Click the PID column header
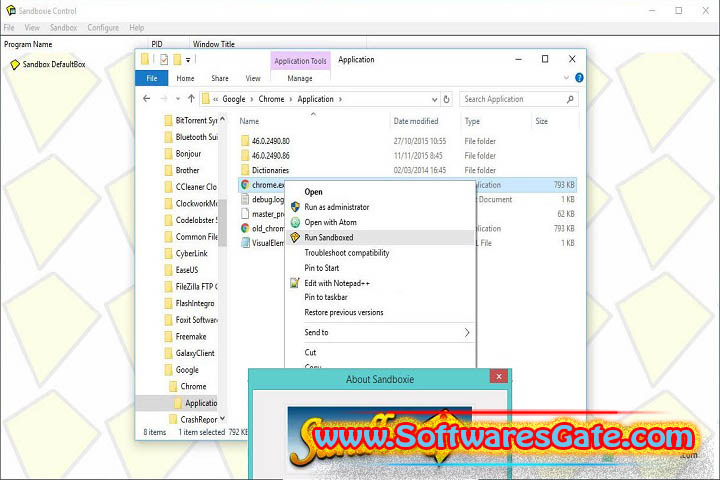The width and height of the screenshot is (720, 480). click(x=157, y=44)
